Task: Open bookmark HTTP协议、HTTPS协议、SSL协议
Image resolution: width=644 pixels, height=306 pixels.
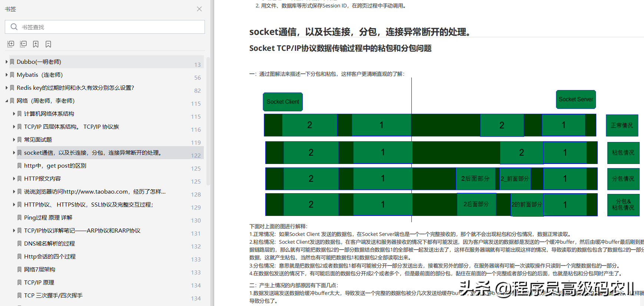Action: click(89, 204)
